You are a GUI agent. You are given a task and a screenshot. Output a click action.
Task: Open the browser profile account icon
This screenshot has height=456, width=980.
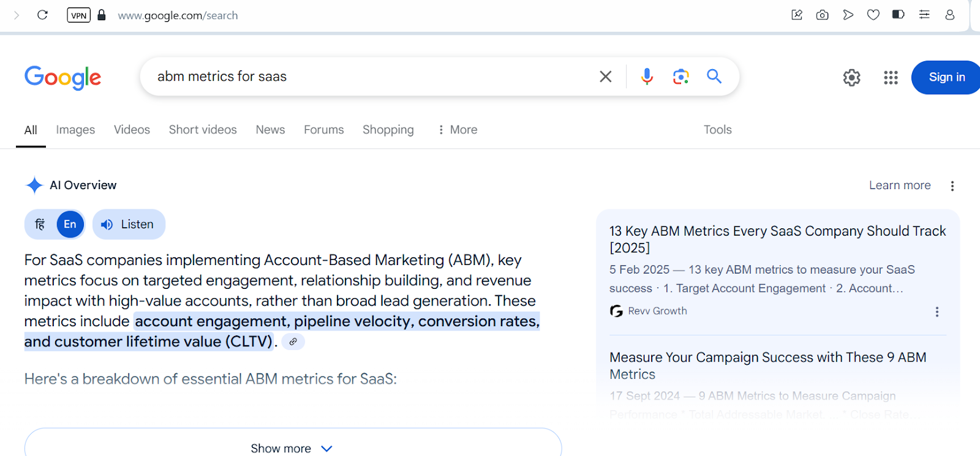(x=950, y=15)
